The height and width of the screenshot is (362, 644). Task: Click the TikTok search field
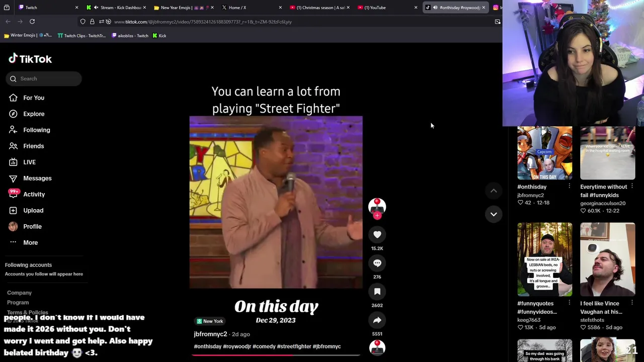44,78
